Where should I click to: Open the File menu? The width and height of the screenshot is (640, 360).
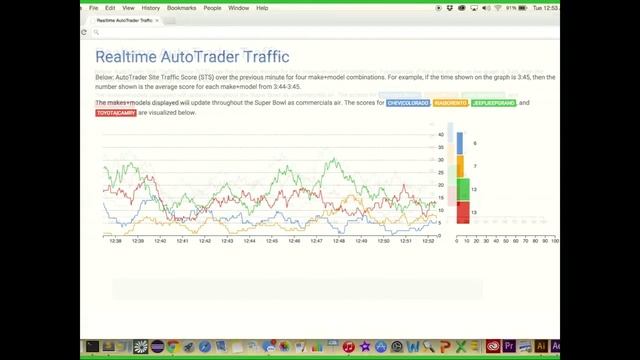pos(93,8)
